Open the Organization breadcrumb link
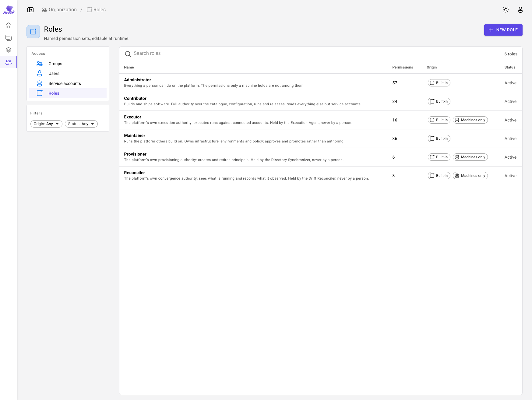Image resolution: width=532 pixels, height=400 pixels. tap(59, 10)
